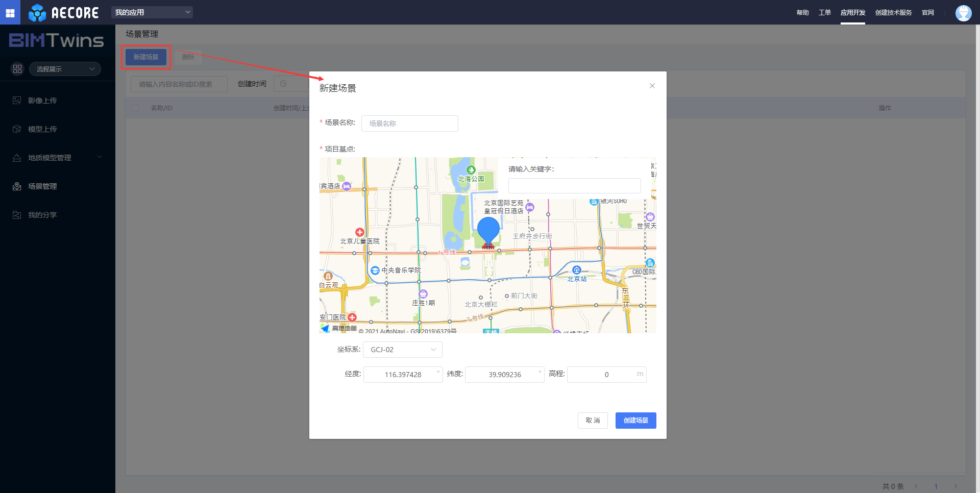
Task: Toggle the select-all checkbox in table header
Action: (x=135, y=108)
